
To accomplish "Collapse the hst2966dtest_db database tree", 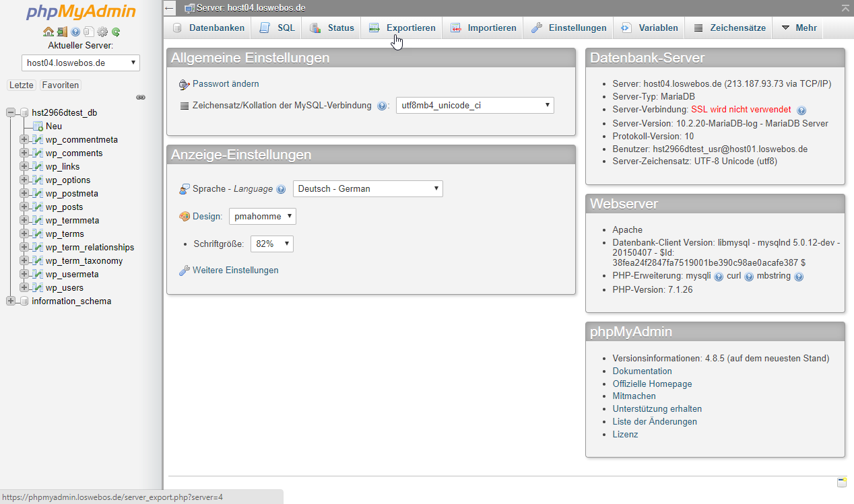I will (x=11, y=112).
